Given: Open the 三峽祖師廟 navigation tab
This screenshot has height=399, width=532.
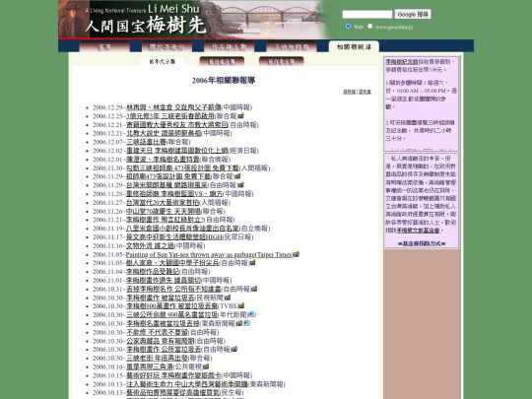Looking at the screenshot, I should coord(292,47).
